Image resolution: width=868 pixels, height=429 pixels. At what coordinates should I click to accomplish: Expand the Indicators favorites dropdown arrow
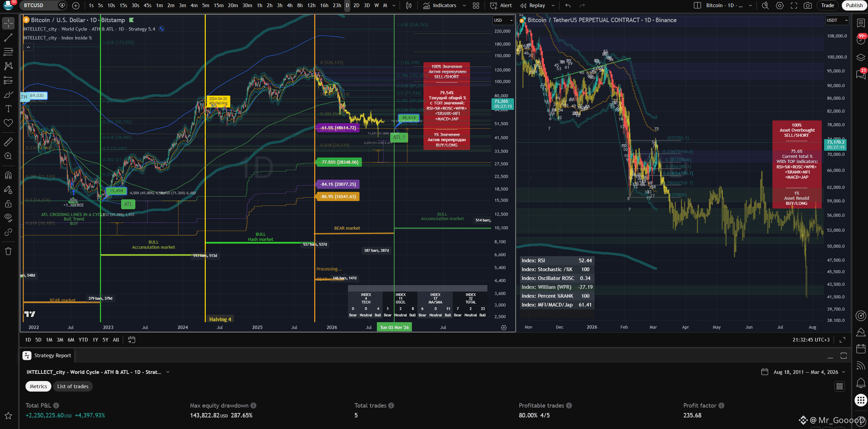pyautogui.click(x=464, y=5)
